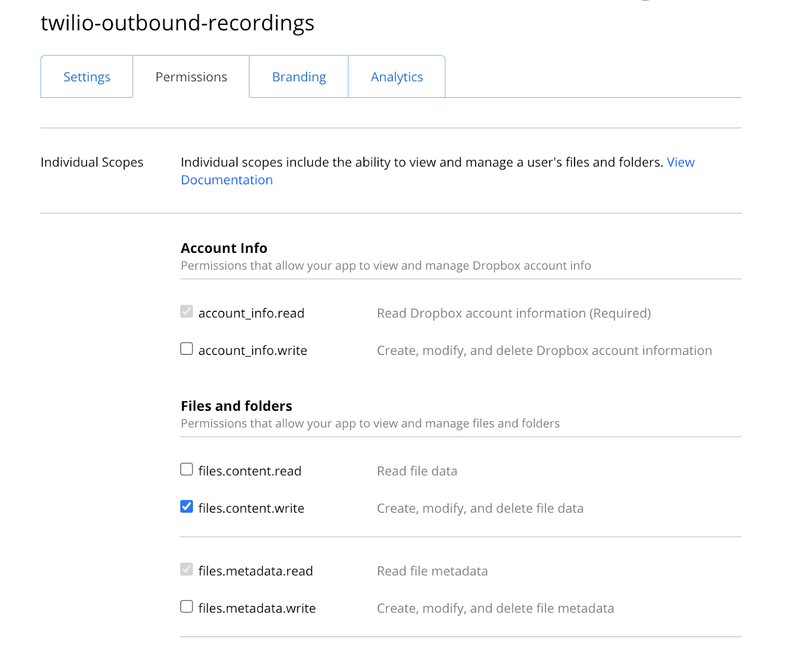Screen dimensions: 812x651
Task: Open the View Documentation link
Action: (227, 180)
